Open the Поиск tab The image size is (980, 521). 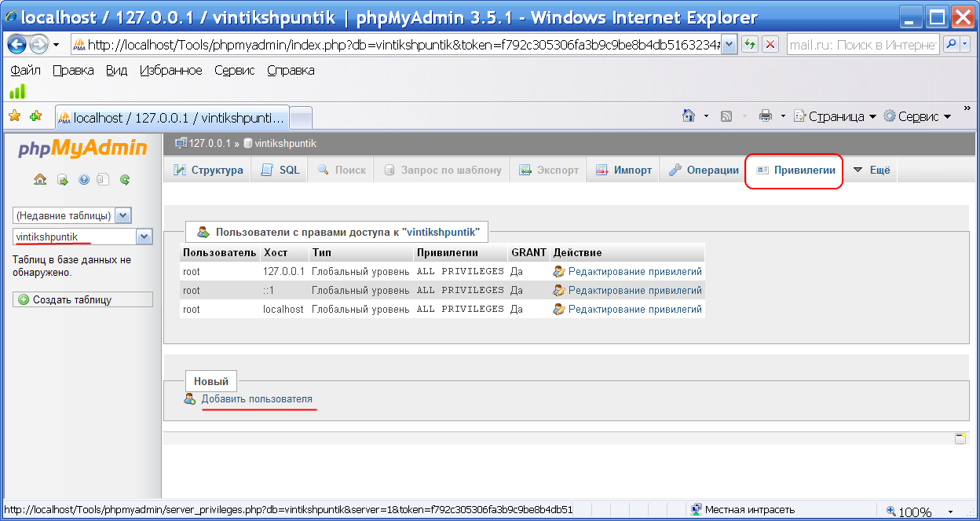[x=342, y=170]
